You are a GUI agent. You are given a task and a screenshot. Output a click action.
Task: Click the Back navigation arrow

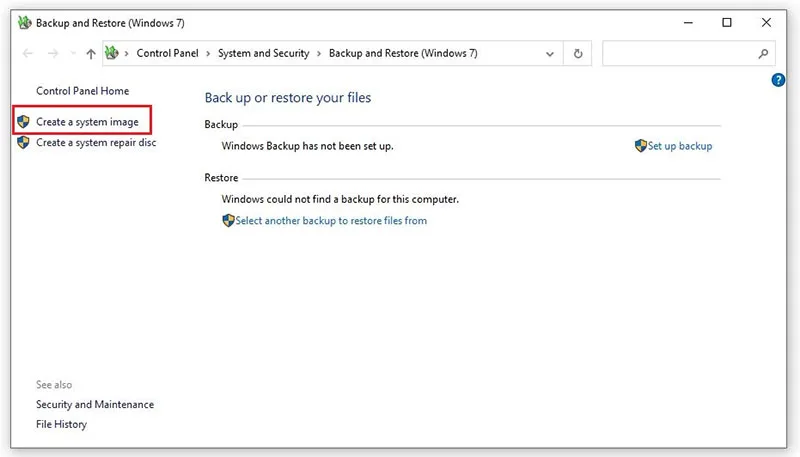(x=28, y=54)
